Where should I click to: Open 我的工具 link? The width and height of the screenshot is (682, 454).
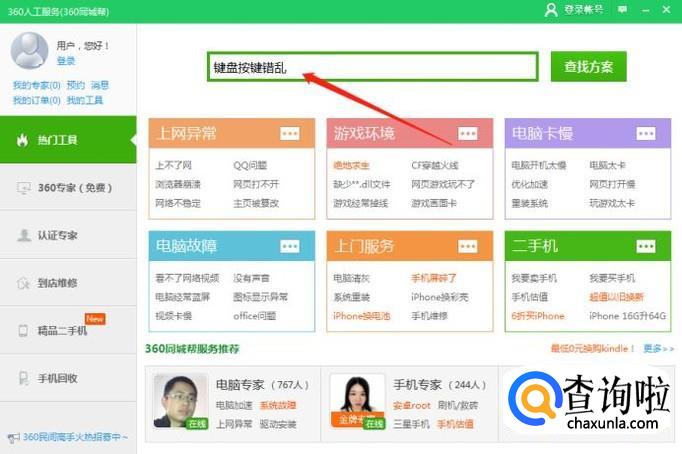tap(85, 100)
